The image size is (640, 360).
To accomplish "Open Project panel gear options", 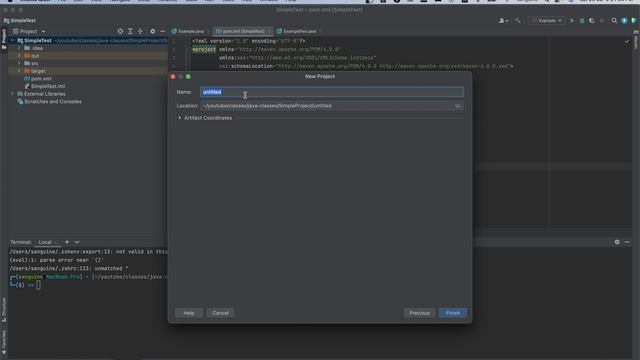I will point(153,31).
